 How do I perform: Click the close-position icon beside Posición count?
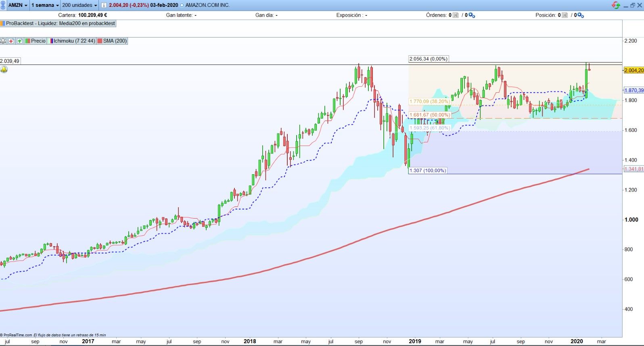(x=565, y=15)
